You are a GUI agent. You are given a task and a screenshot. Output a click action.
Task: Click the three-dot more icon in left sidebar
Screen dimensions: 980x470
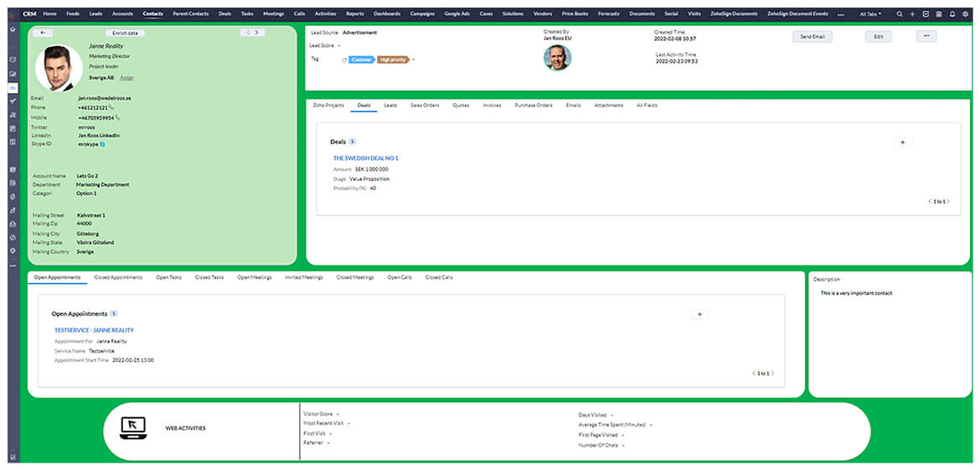[x=13, y=266]
